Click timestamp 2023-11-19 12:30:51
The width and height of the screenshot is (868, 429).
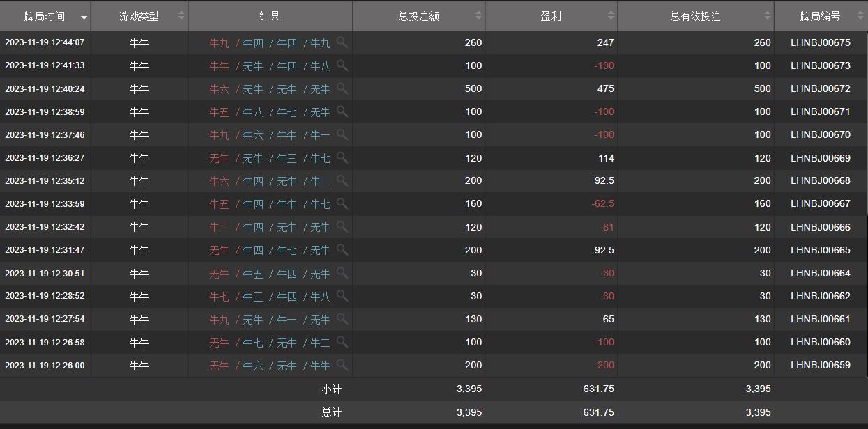[x=45, y=273]
